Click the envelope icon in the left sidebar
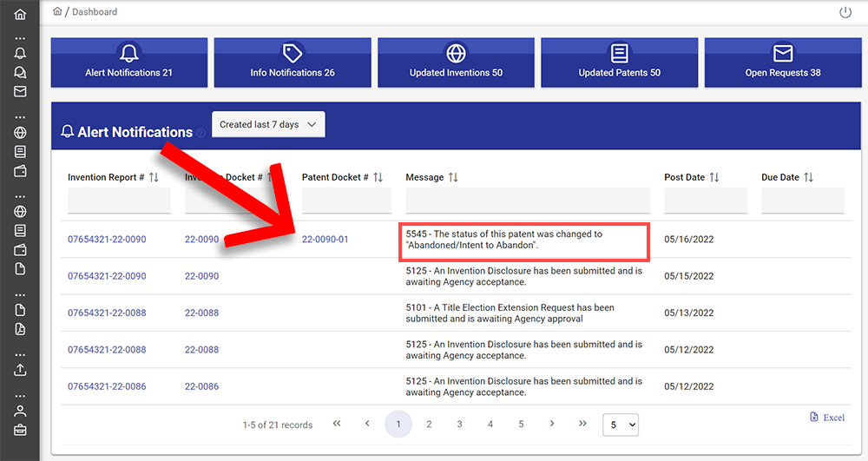 (x=20, y=91)
